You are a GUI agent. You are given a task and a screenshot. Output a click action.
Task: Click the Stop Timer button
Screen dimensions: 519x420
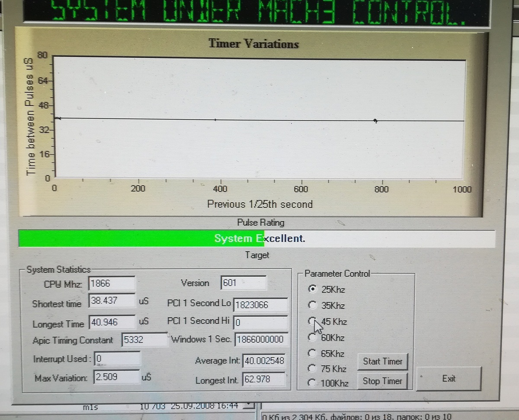[x=382, y=381]
